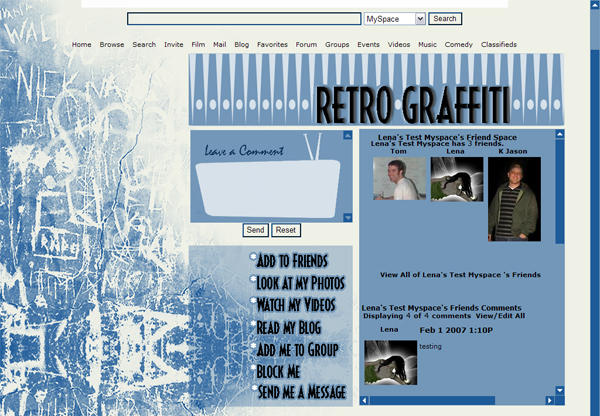Go to Home in the navigation bar
Screen dimensions: 600x416
(82, 44)
